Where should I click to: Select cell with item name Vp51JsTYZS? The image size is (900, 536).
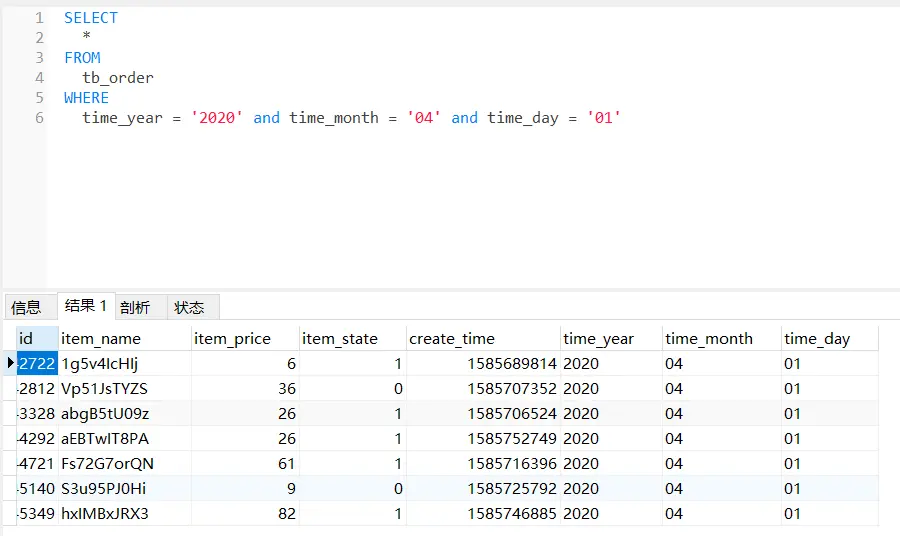pos(104,388)
